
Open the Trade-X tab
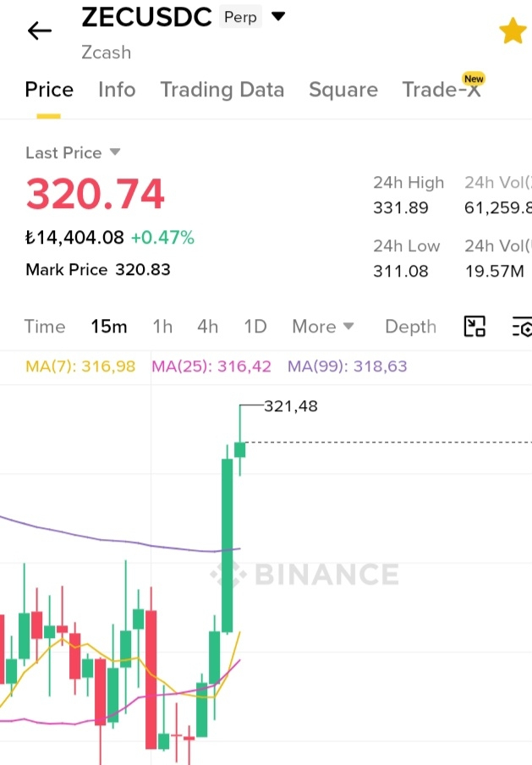click(442, 90)
